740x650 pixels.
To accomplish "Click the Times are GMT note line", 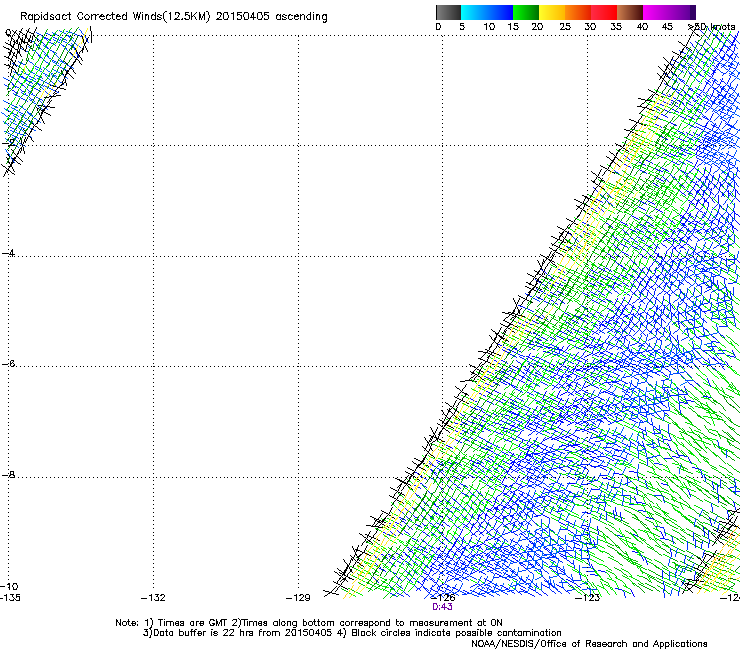I will (309, 623).
